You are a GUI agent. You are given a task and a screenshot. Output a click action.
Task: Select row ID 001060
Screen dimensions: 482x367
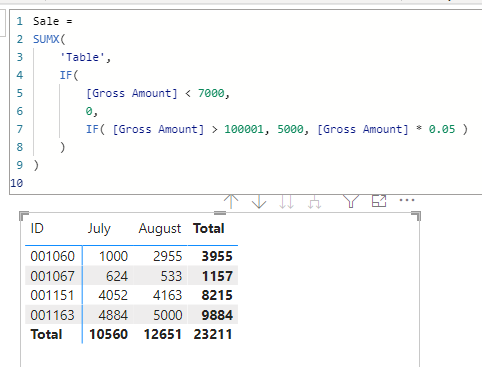tap(53, 256)
